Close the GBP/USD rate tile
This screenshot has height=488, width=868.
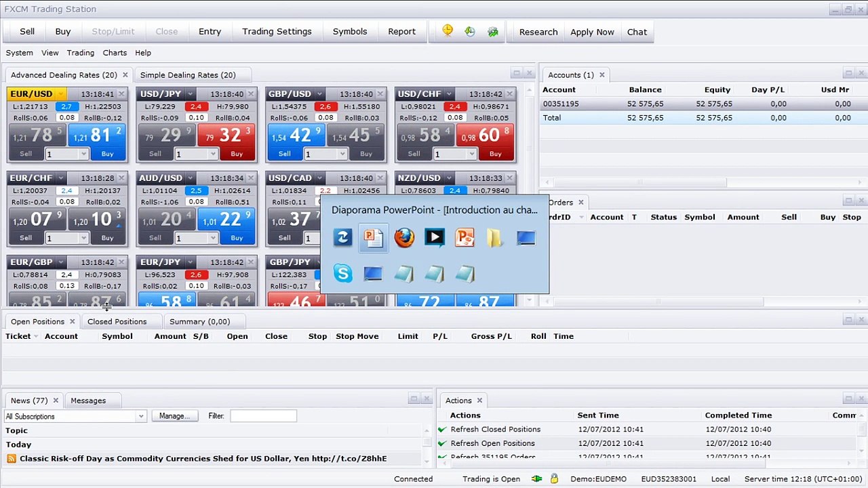point(380,94)
